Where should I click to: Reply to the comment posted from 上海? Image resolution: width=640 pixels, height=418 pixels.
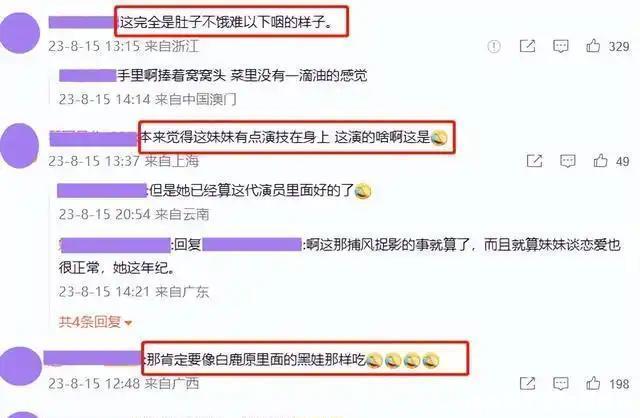click(568, 161)
